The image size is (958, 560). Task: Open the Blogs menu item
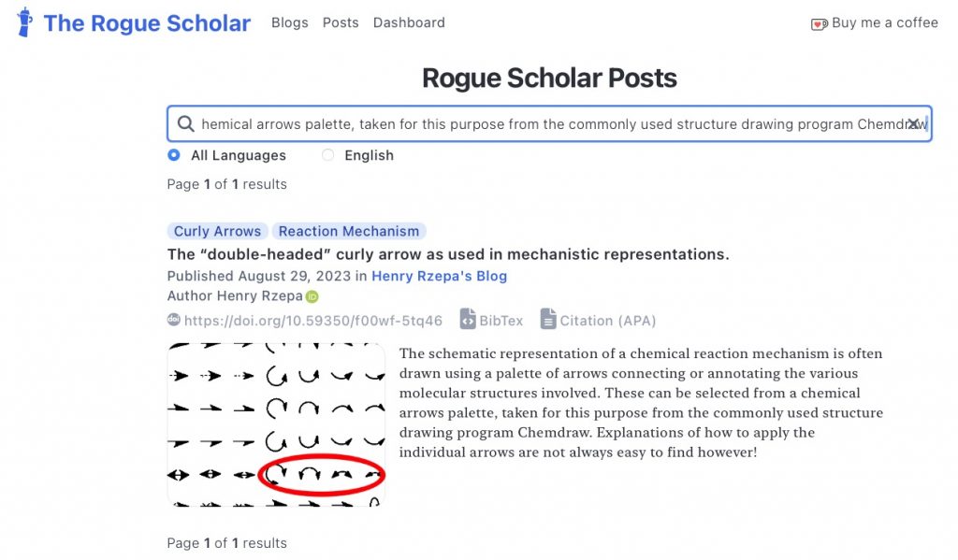(289, 22)
